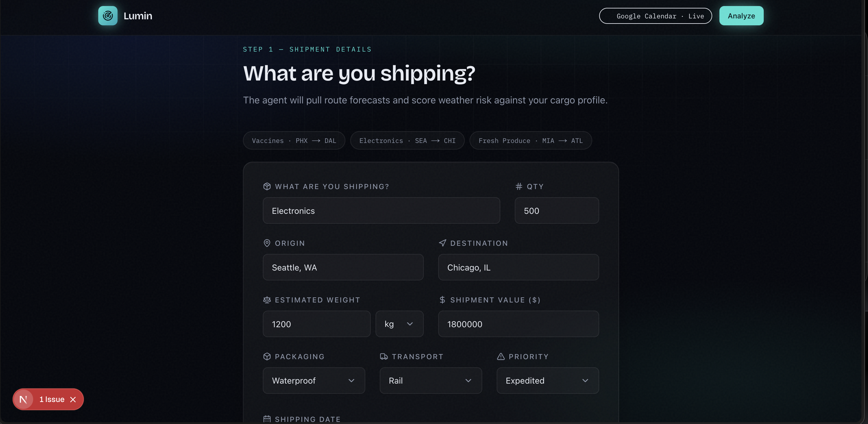
Task: Pick the Fresh Produce MIA to ATL preset
Action: (x=531, y=141)
